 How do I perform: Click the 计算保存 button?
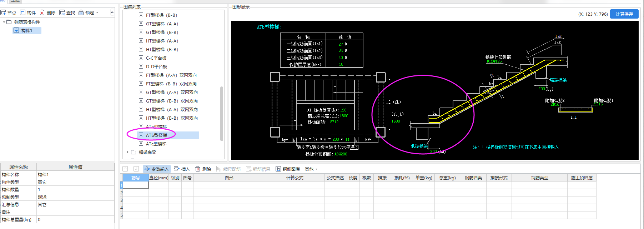624,14
